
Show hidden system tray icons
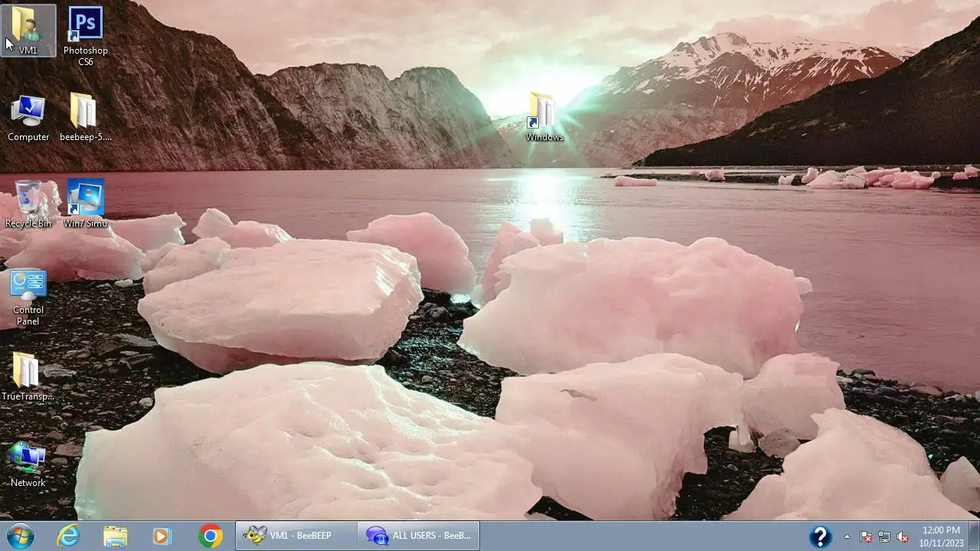pos(847,536)
